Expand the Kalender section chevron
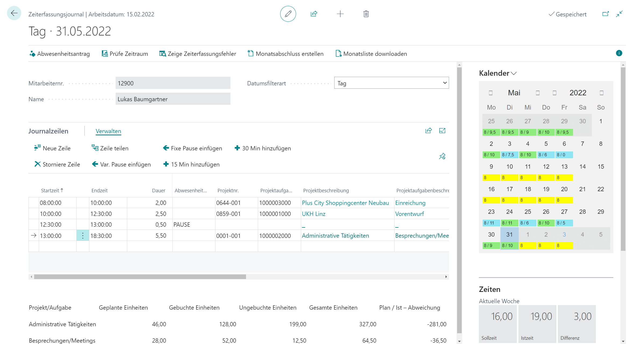644x344 pixels. click(x=514, y=73)
